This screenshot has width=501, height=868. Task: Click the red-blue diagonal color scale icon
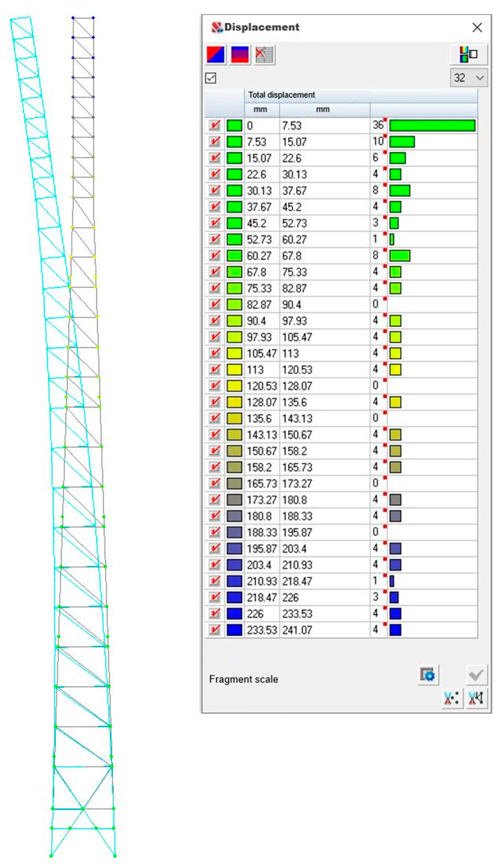click(216, 55)
